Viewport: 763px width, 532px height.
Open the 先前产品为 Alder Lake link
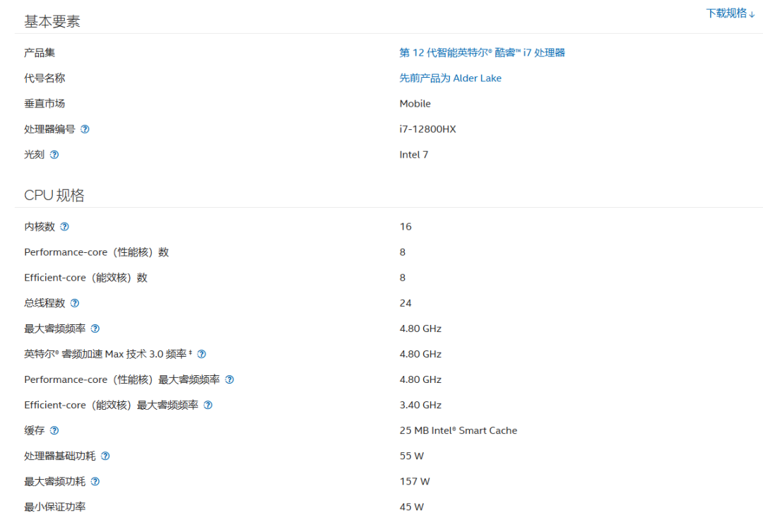[x=450, y=78]
